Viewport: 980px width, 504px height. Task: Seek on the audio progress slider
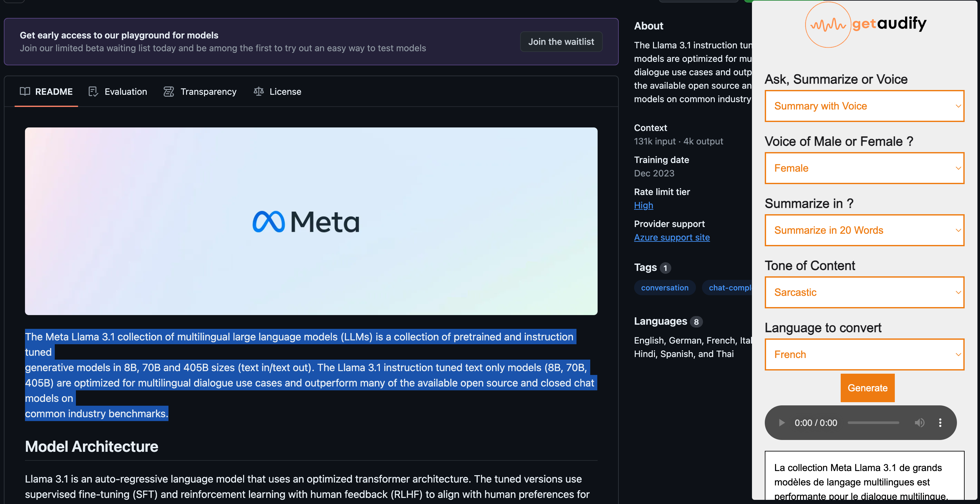point(873,423)
